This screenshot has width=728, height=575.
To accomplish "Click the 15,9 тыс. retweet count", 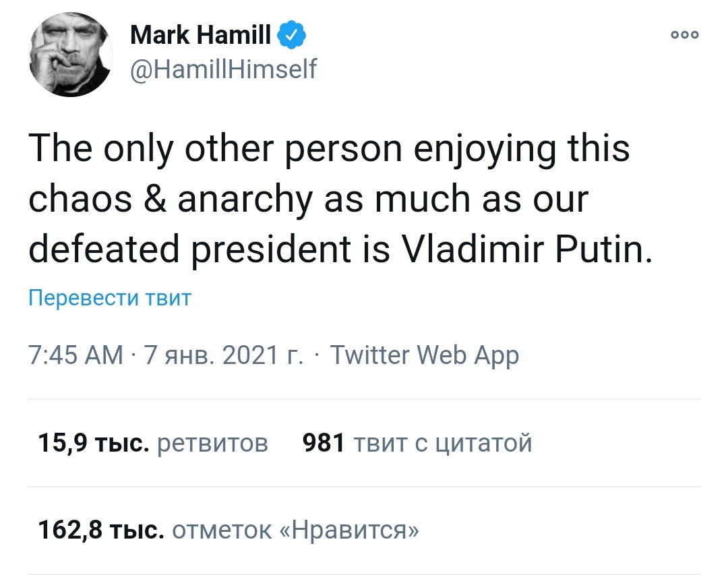I will [94, 443].
